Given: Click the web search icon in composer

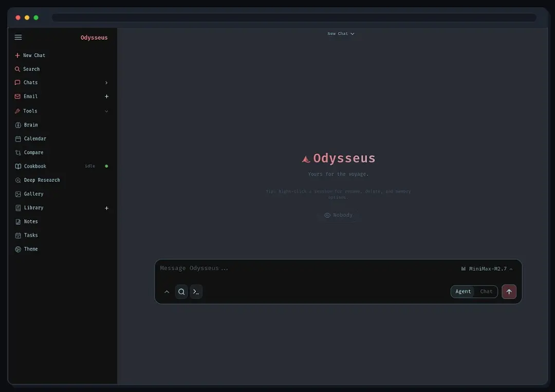Looking at the screenshot, I should (x=181, y=292).
